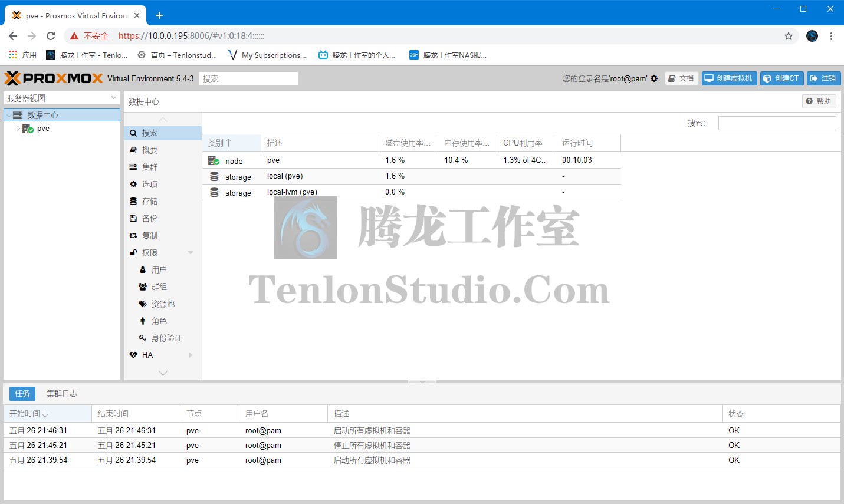This screenshot has width=844, height=504.
Task: Click the retweet icon beside 复制
Action: [x=133, y=236]
